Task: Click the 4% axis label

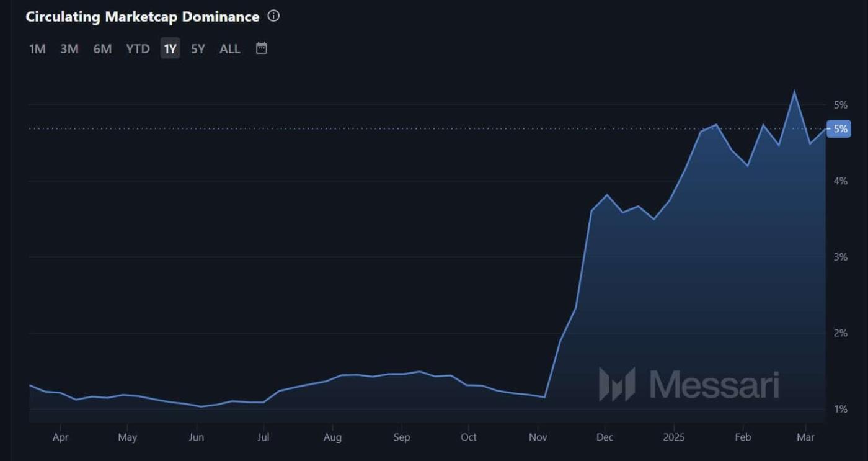Action: point(841,181)
